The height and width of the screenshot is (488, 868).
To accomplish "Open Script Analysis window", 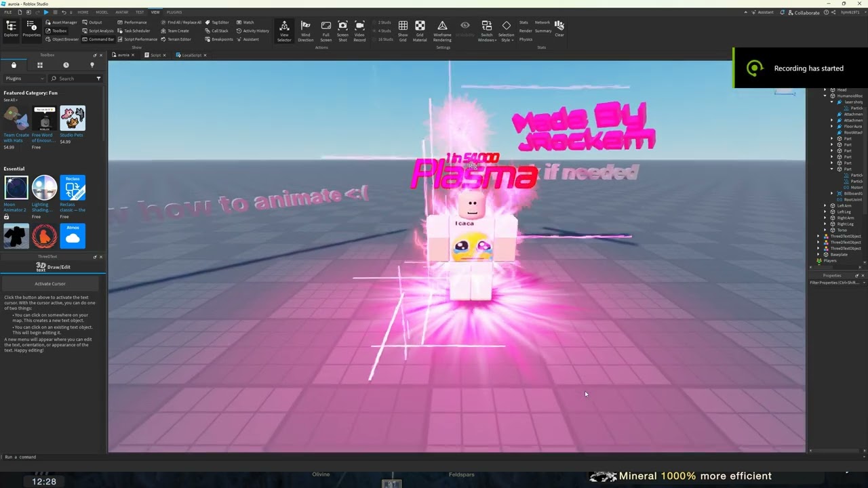I will pos(98,30).
